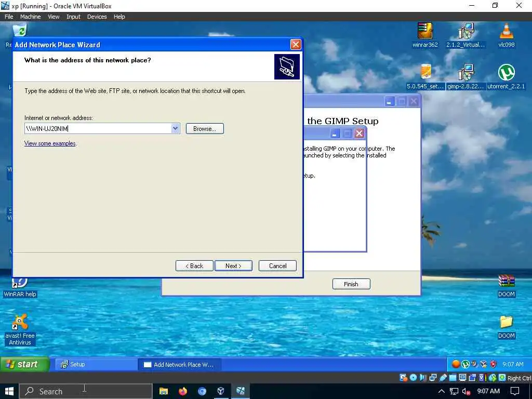
Task: Click the VirtualBox hard disk status icon
Action: [x=404, y=378]
